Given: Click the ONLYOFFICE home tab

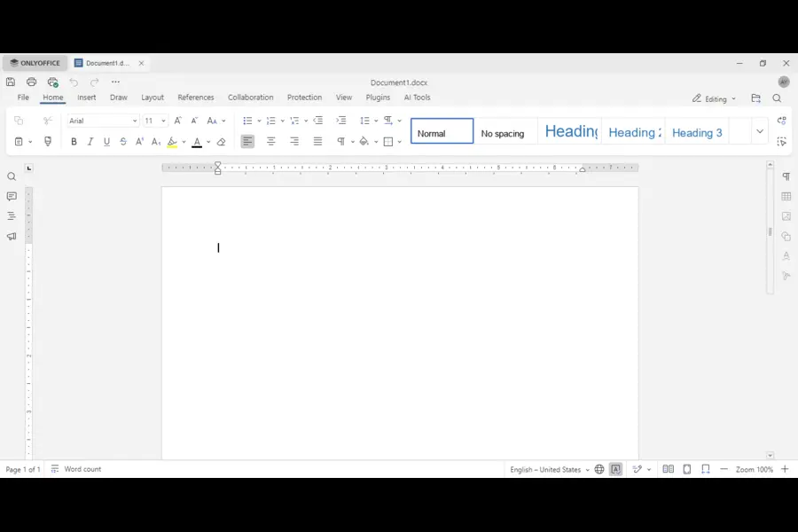Looking at the screenshot, I should 35,63.
